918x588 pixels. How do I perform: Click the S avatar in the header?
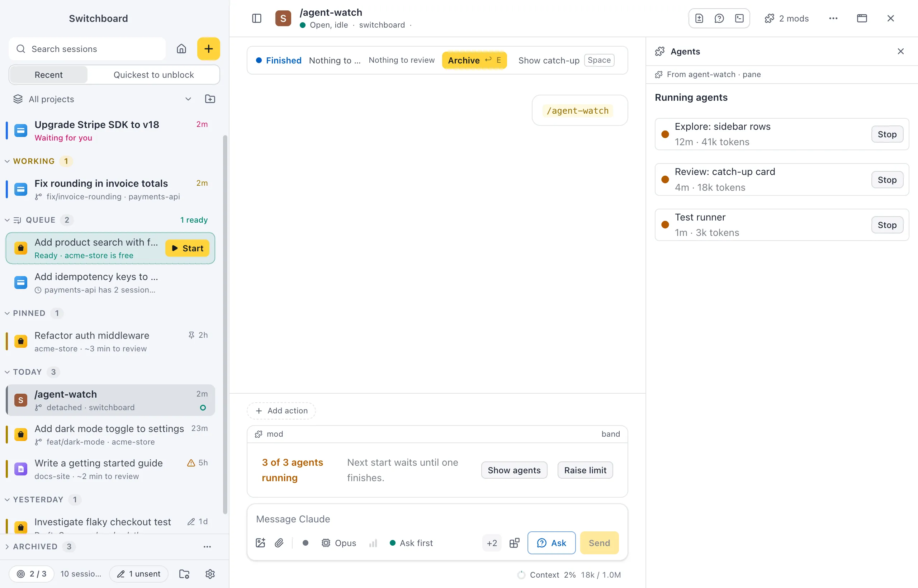click(x=283, y=18)
